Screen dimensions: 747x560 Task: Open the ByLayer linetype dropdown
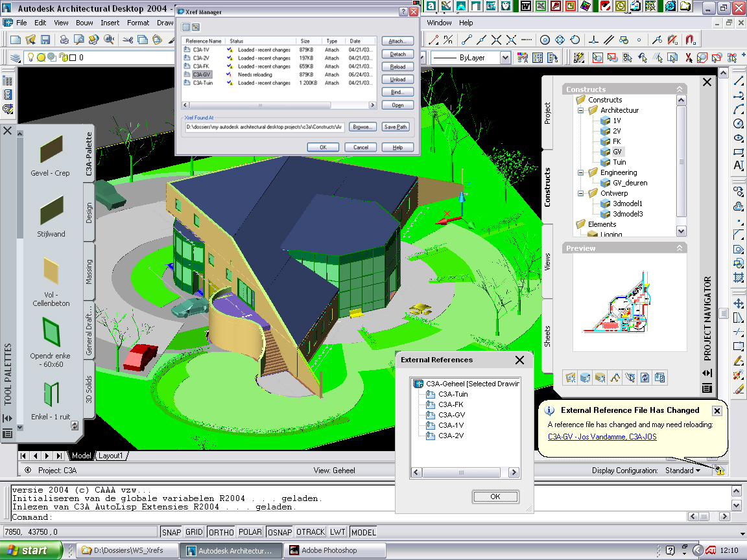pos(505,58)
